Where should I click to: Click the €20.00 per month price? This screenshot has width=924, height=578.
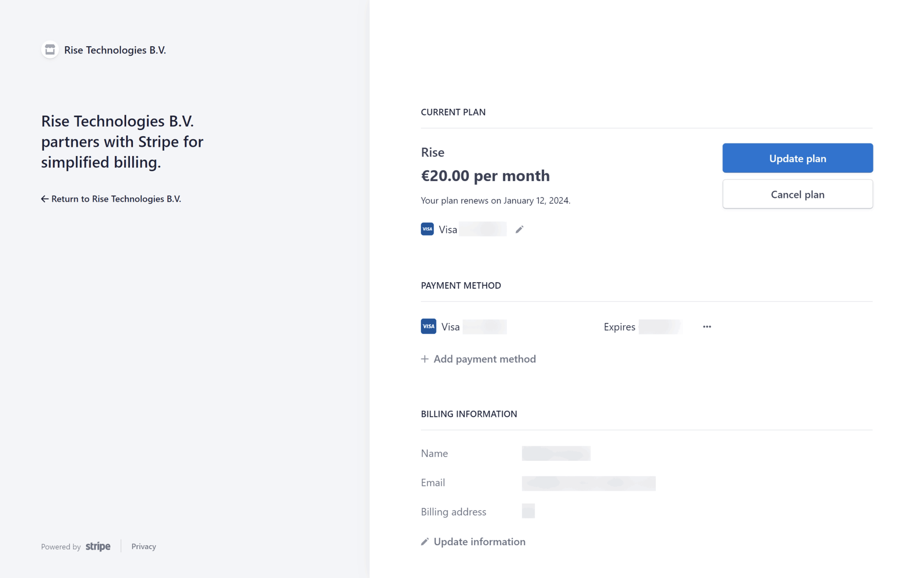pos(485,176)
